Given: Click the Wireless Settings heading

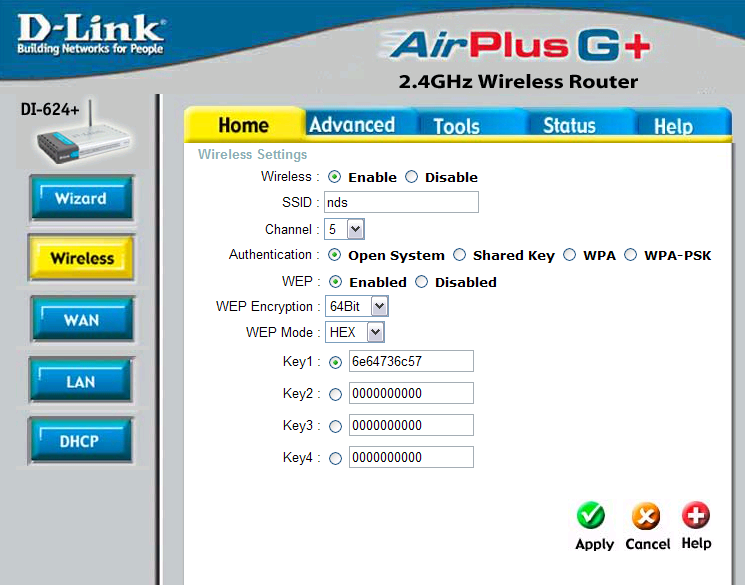Looking at the screenshot, I should coord(252,154).
